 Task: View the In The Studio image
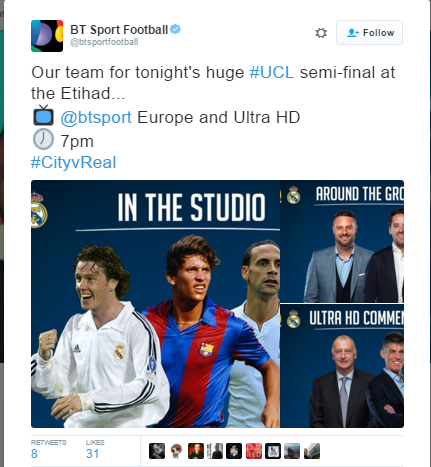(155, 304)
